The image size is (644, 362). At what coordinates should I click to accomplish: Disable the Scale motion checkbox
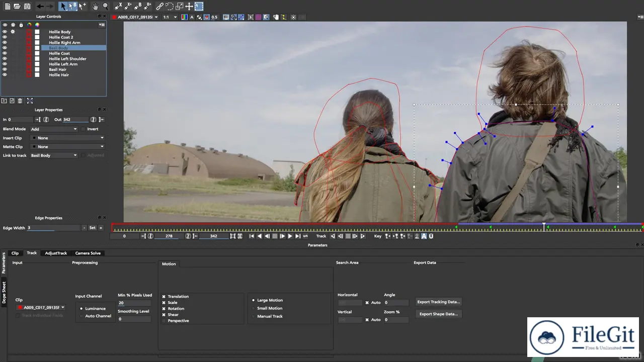[164, 303]
